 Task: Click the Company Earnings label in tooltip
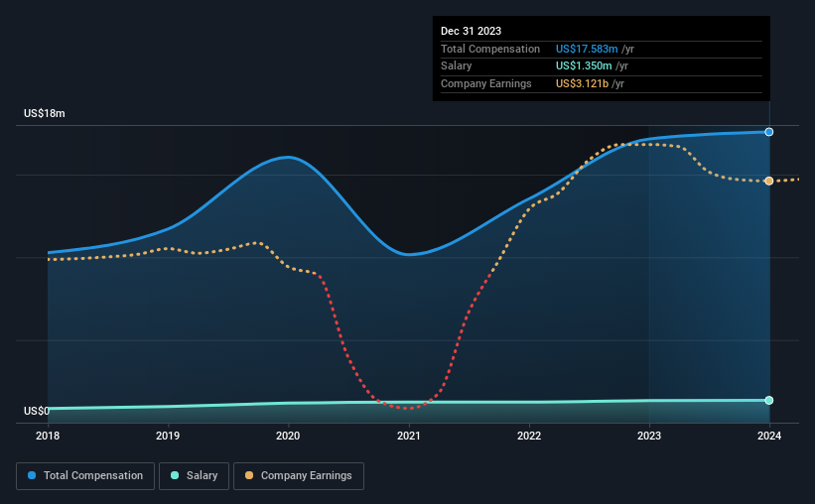486,83
